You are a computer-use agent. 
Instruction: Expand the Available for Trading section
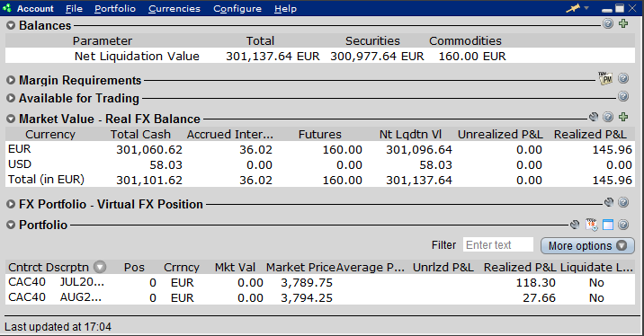11,99
